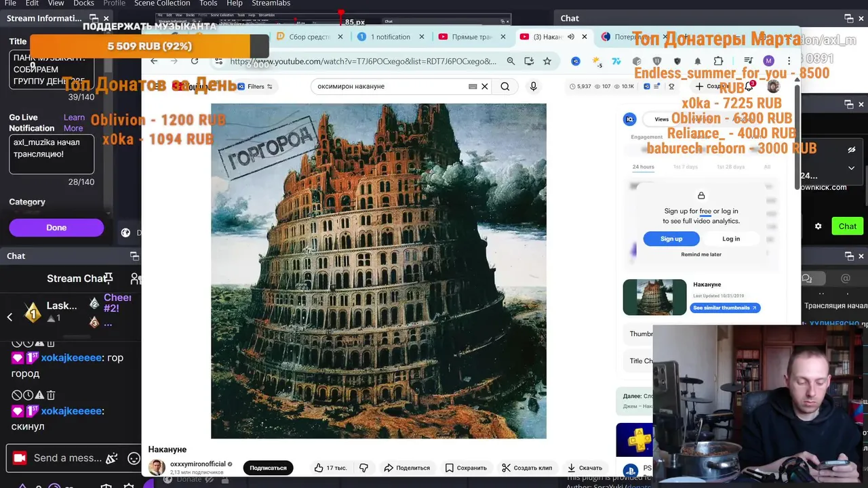
Task: Open the File menu
Action: 10,3
